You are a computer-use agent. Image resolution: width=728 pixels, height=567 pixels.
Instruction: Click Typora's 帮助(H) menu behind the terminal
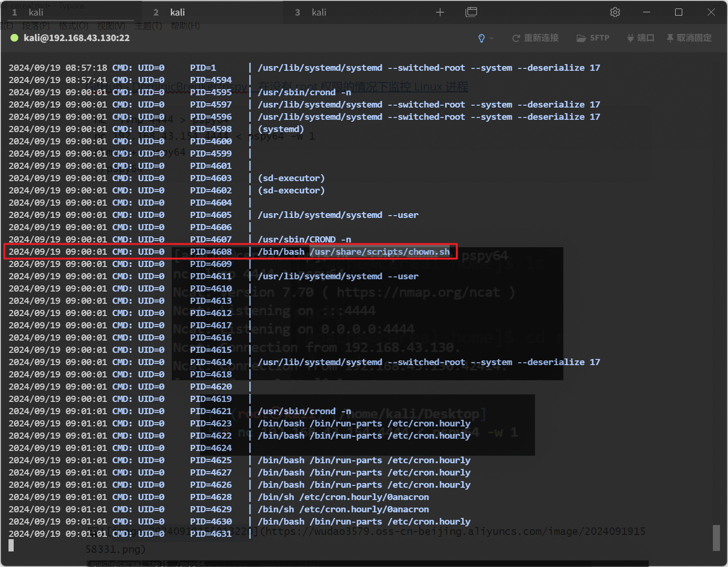pos(185,25)
